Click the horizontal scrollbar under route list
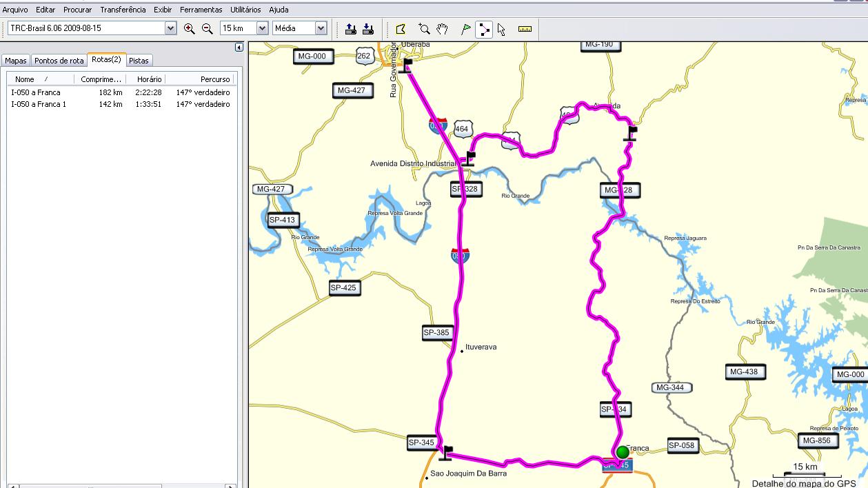This screenshot has width=868, height=488. click(90, 486)
